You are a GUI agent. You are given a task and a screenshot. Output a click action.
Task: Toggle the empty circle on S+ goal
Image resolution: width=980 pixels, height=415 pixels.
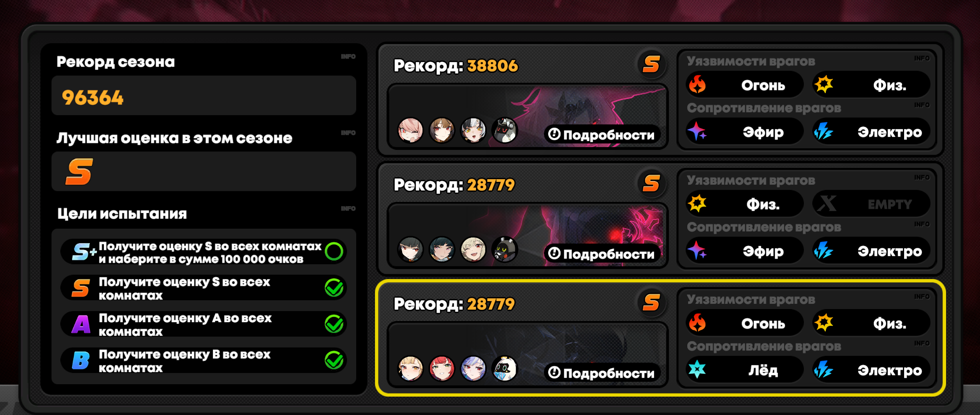point(334,251)
